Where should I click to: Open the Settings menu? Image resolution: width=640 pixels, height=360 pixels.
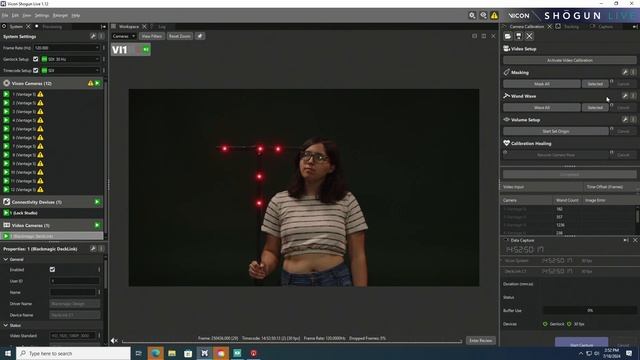pyautogui.click(x=42, y=16)
